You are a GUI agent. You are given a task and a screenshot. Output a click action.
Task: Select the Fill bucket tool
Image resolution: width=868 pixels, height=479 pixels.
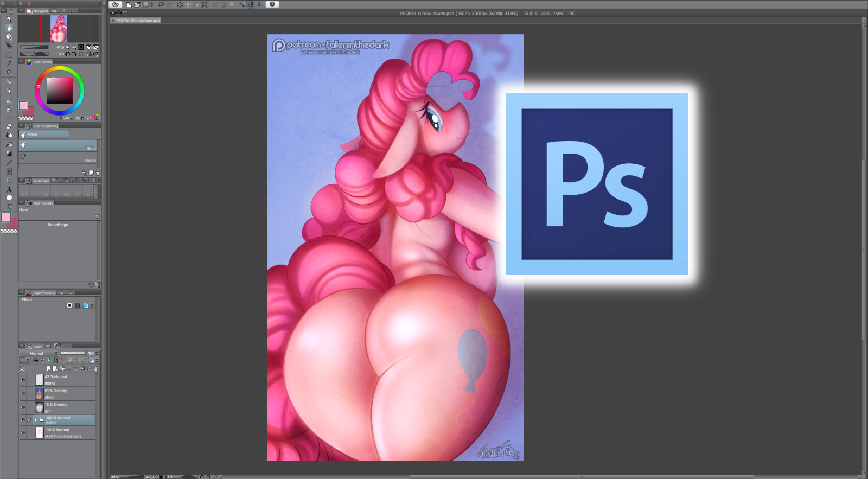9,145
